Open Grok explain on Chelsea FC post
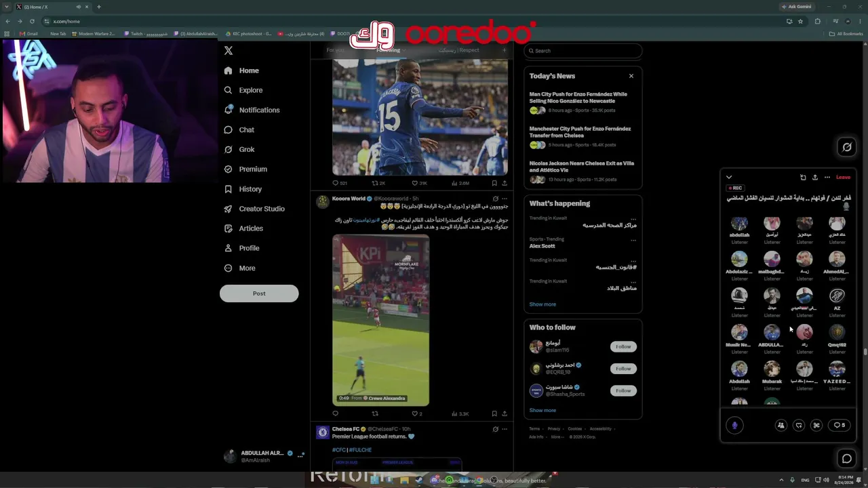 495,429
